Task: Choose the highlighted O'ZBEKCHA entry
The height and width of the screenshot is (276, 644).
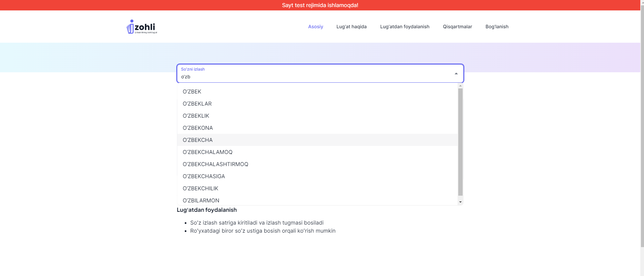Action: click(x=198, y=140)
